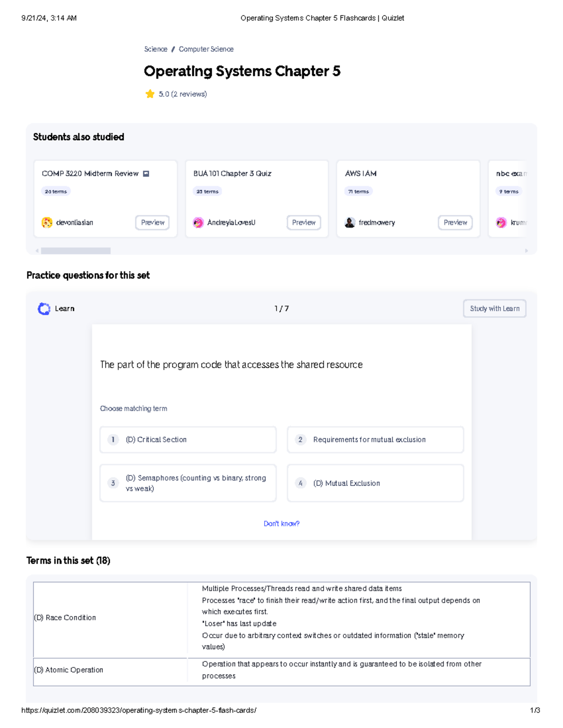This screenshot has width=563, height=728.
Task: Preview the COMP 3220 Midterm Review set
Action: 152,223
